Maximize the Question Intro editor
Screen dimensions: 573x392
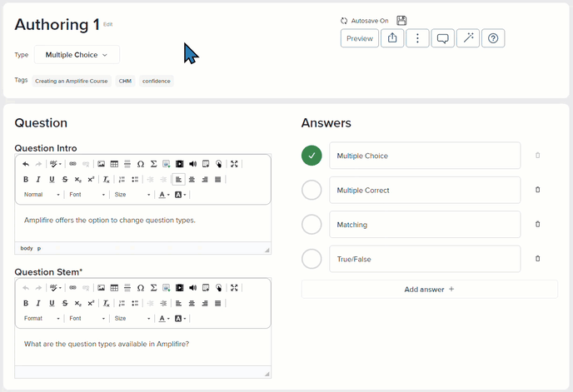click(234, 164)
